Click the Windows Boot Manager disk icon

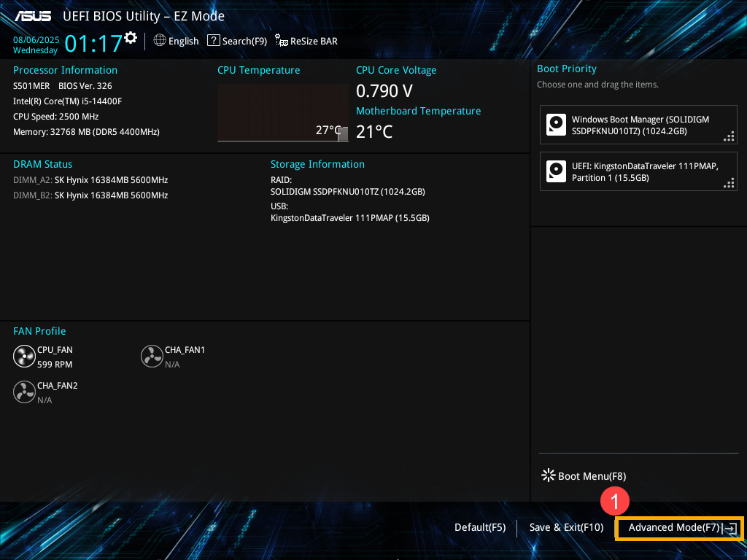coord(556,125)
